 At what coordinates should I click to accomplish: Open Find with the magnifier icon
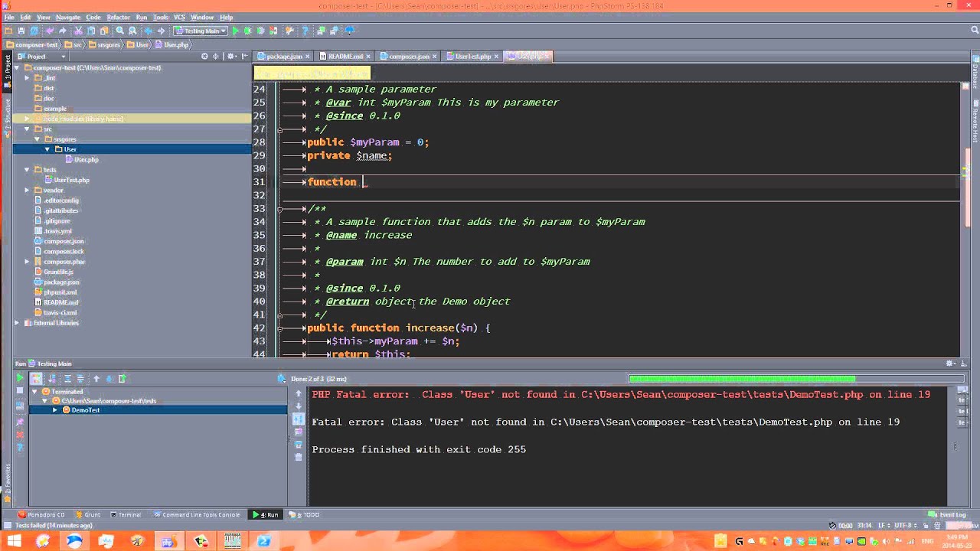point(120,31)
